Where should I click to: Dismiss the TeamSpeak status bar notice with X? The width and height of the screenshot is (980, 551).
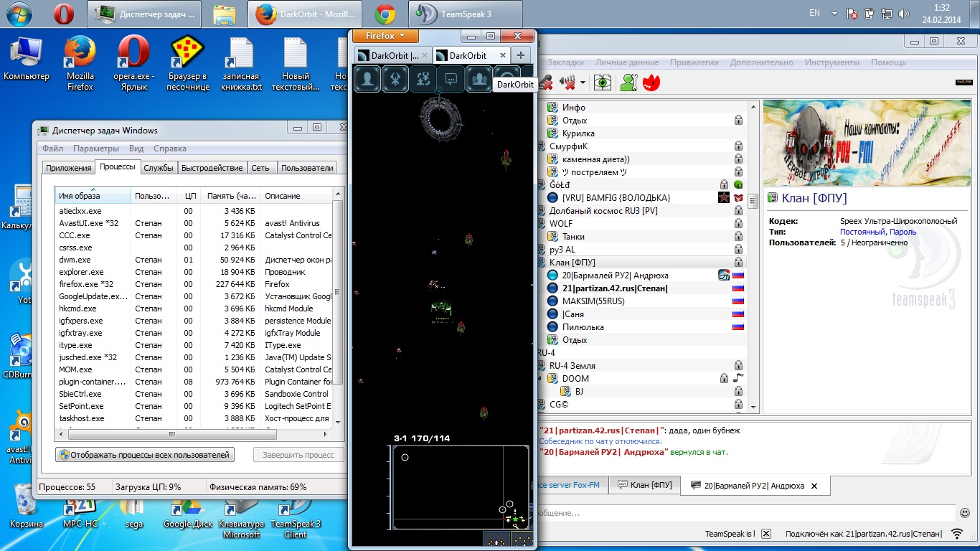766,534
